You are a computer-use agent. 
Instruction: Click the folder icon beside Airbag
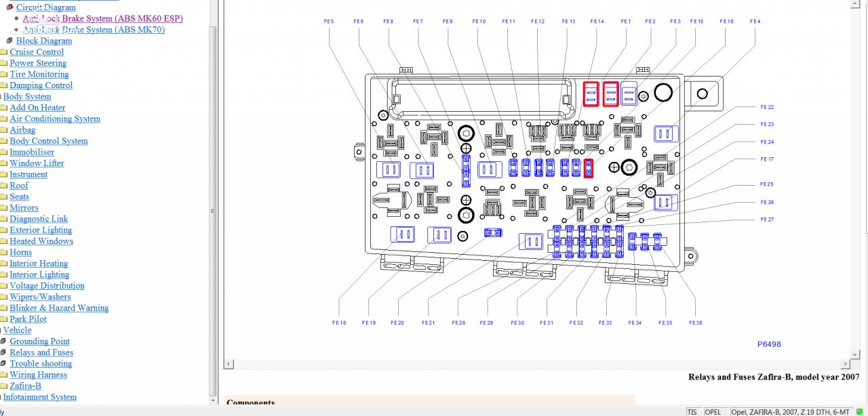(x=3, y=130)
